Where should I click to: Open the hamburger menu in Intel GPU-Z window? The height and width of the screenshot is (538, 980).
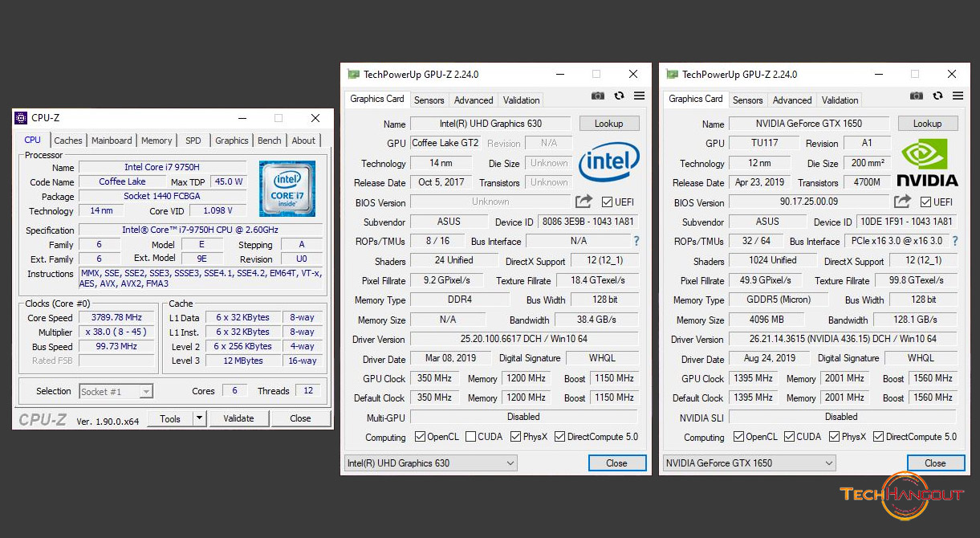639,96
